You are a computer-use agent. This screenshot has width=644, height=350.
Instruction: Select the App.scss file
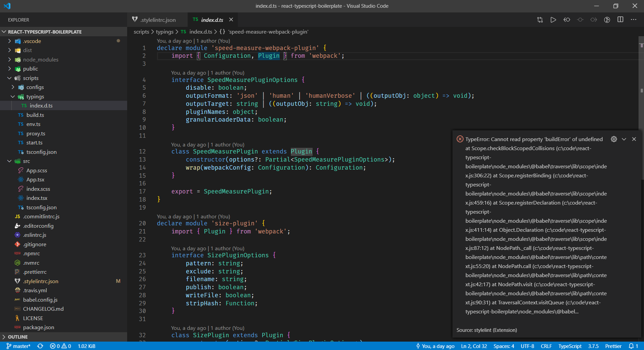pos(36,170)
